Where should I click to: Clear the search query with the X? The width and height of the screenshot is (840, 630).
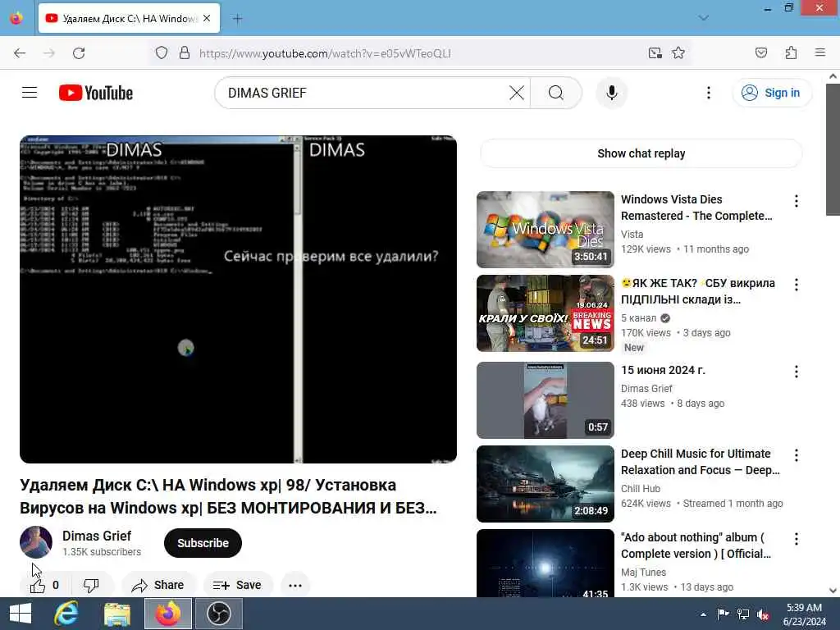tap(517, 93)
